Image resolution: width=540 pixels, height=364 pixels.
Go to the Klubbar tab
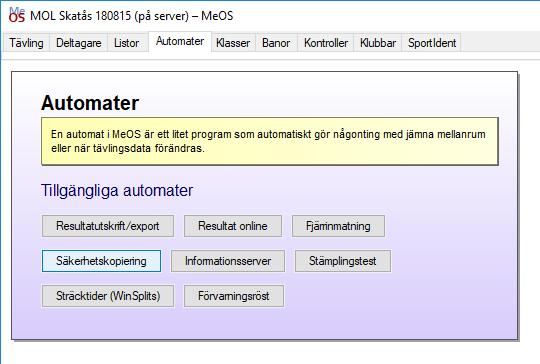coord(378,43)
